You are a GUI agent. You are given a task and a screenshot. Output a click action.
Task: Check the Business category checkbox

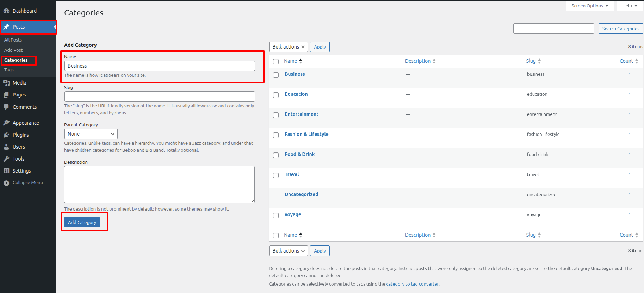276,75
